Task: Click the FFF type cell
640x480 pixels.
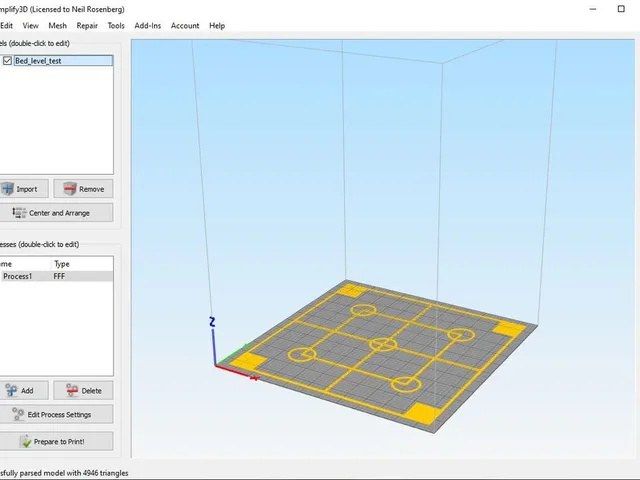Action: point(59,276)
